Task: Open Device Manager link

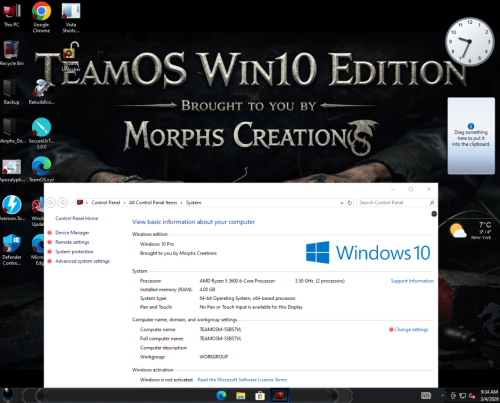Action: [72, 233]
